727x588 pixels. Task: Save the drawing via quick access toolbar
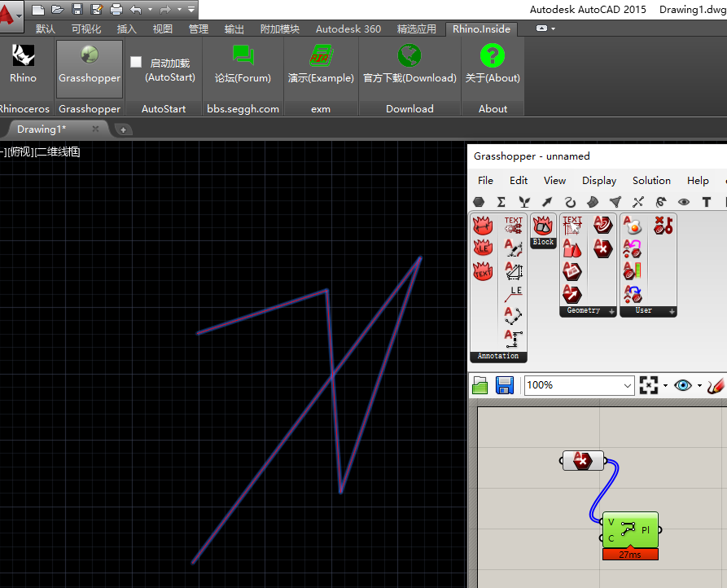point(77,9)
